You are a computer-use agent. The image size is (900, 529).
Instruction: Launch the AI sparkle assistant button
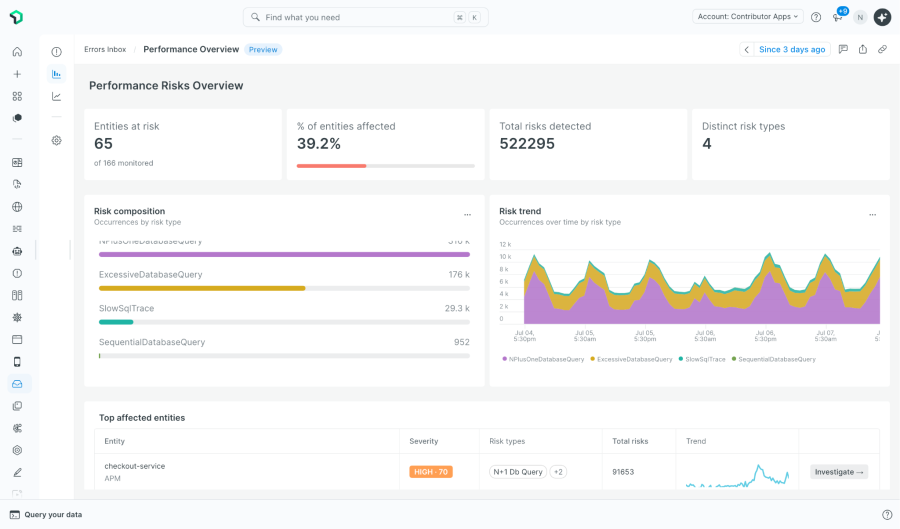(x=882, y=17)
